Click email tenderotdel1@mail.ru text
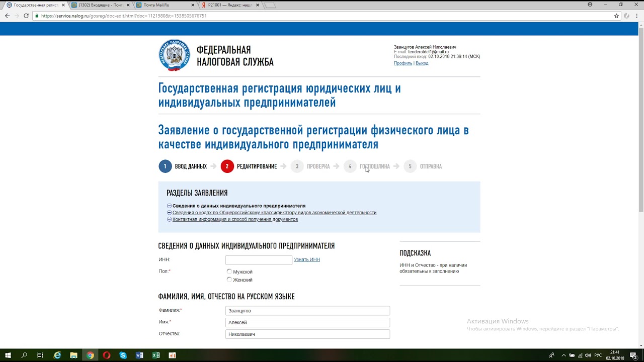Viewport: 644px width, 362px height. 428,52
